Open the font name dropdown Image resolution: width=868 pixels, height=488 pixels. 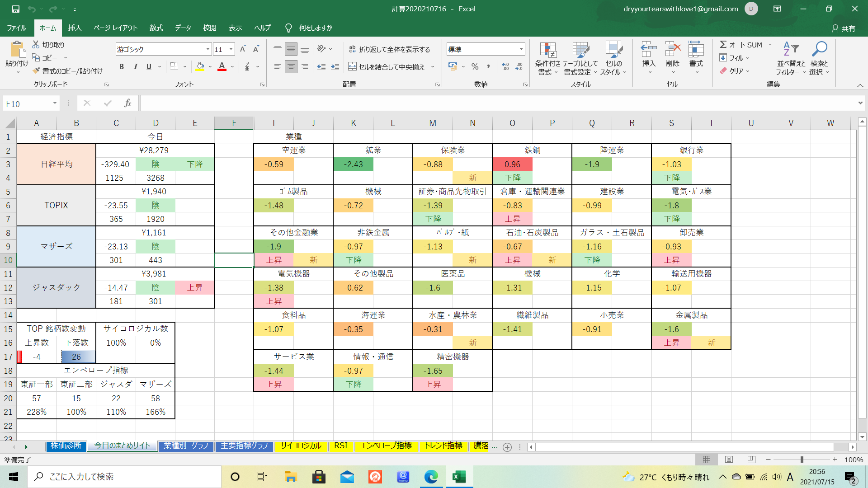[x=208, y=49]
